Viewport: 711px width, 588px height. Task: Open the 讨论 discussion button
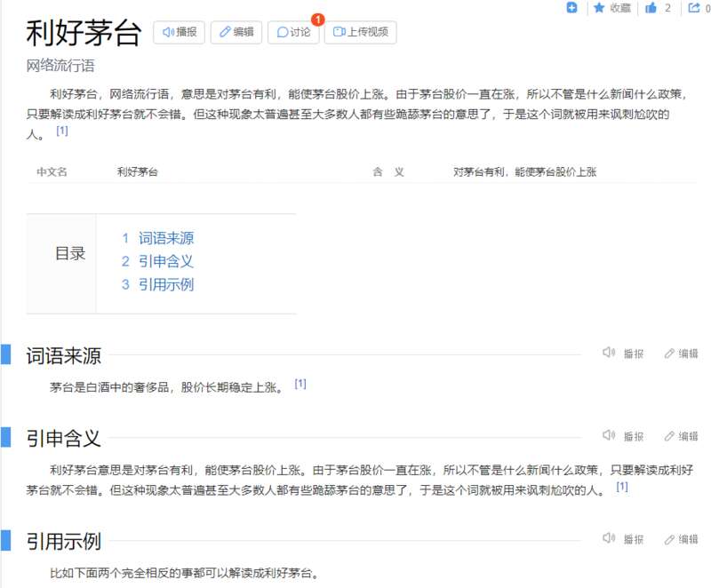tap(293, 32)
